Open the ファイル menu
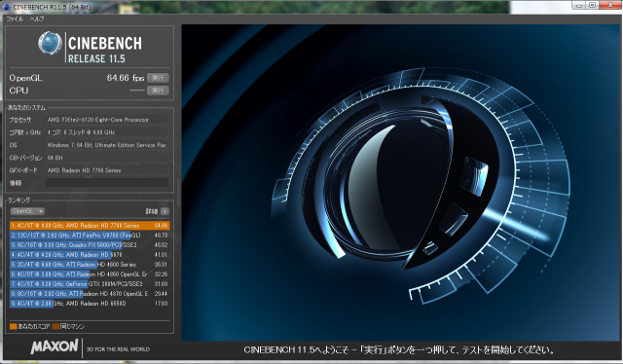This screenshot has height=364, width=623. [x=15, y=18]
